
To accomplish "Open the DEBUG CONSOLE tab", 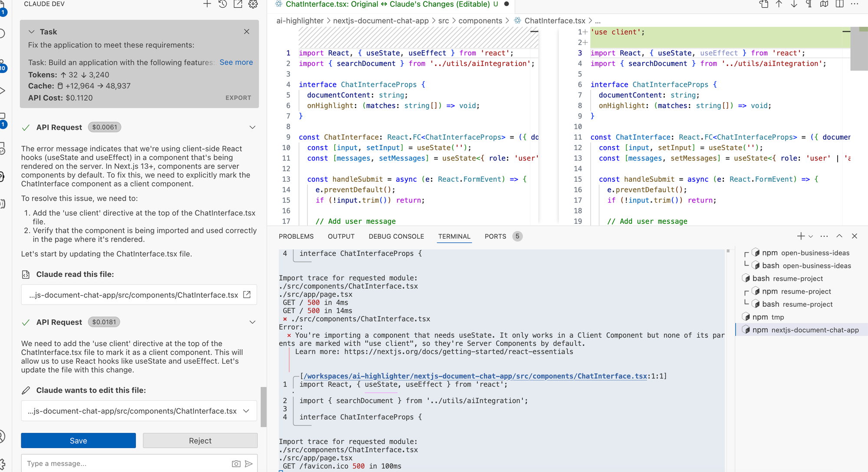I will coord(396,236).
